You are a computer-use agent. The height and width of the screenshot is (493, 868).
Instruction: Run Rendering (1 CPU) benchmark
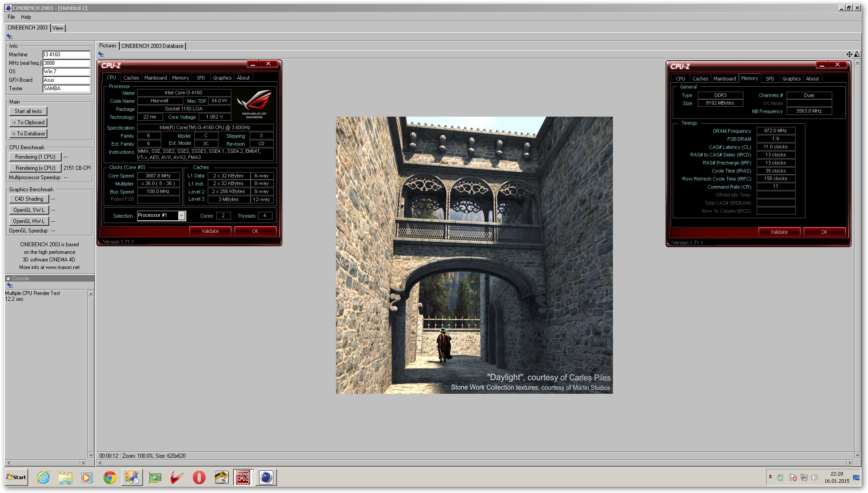[35, 157]
